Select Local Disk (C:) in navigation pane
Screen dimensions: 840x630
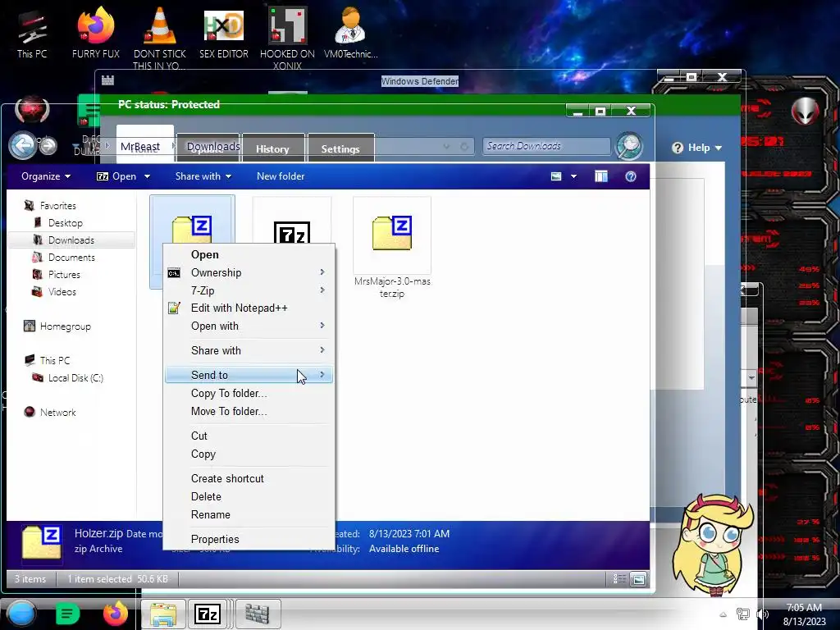[75, 377]
